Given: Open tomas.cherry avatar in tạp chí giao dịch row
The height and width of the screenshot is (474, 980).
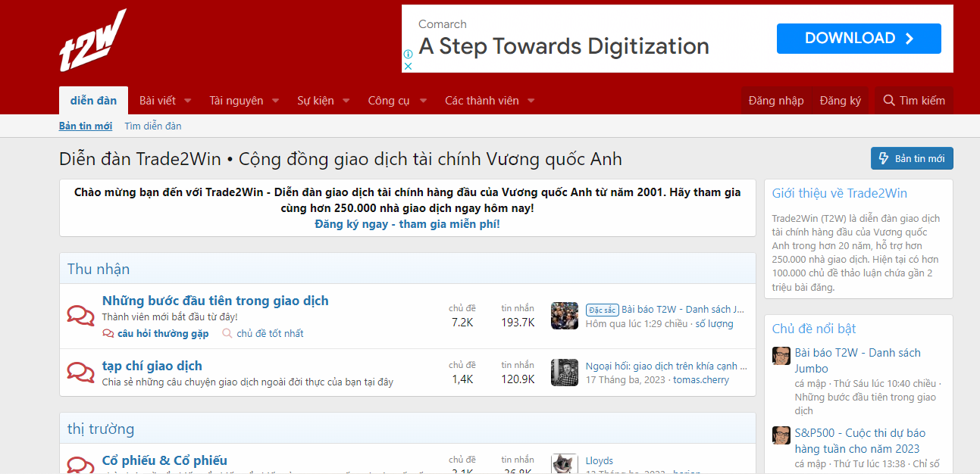Looking at the screenshot, I should [x=565, y=373].
